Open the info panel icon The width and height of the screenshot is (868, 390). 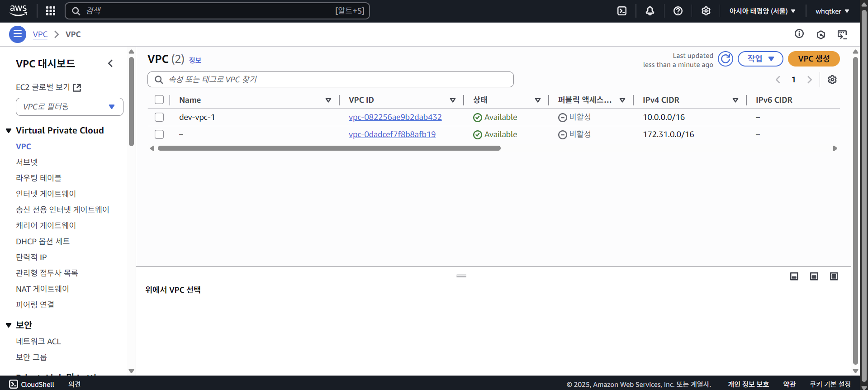[x=799, y=34]
